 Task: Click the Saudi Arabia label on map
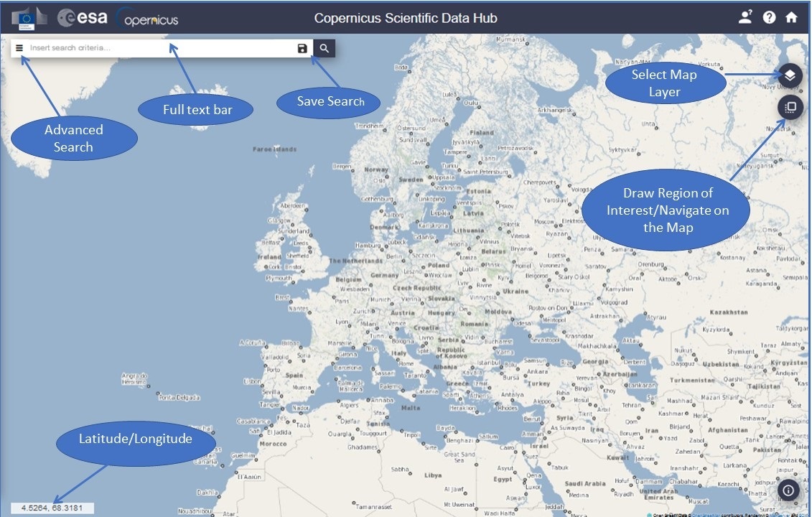point(586,483)
